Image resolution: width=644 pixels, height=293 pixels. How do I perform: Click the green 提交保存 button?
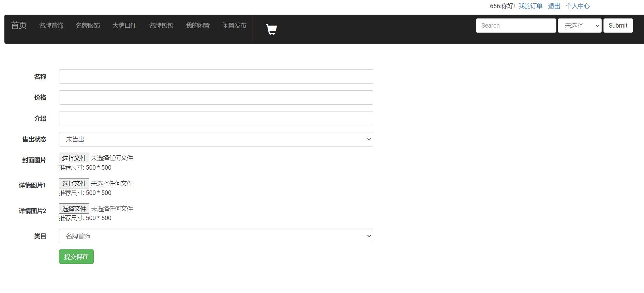click(76, 257)
